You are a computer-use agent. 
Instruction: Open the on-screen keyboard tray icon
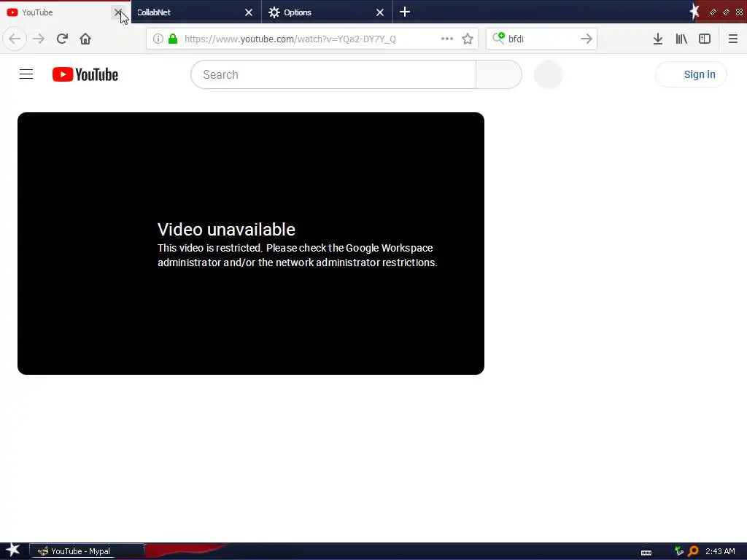click(646, 553)
